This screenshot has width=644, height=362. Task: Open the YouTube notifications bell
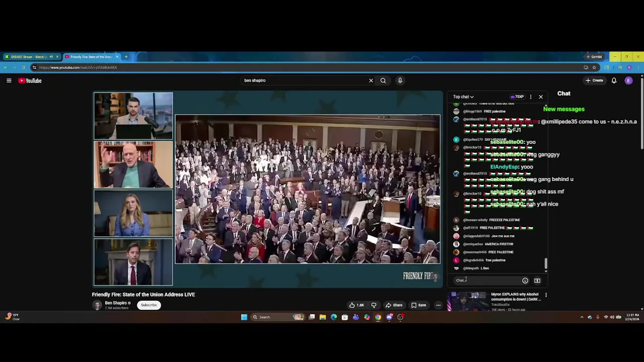614,80
